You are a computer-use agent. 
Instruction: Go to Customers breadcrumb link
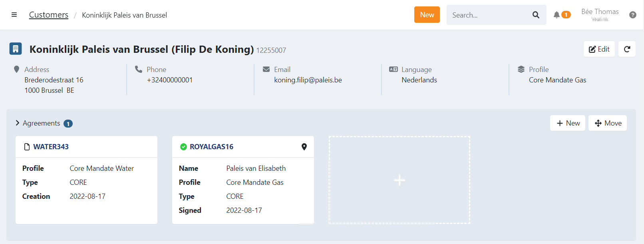[x=49, y=15]
